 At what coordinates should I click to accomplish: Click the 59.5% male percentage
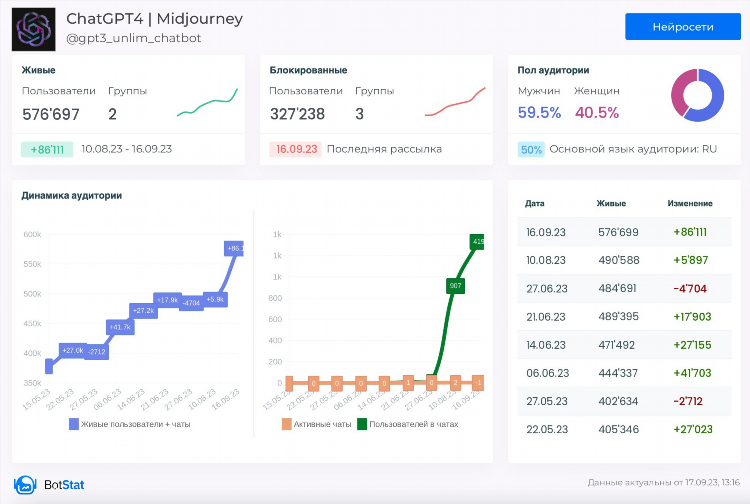539,112
